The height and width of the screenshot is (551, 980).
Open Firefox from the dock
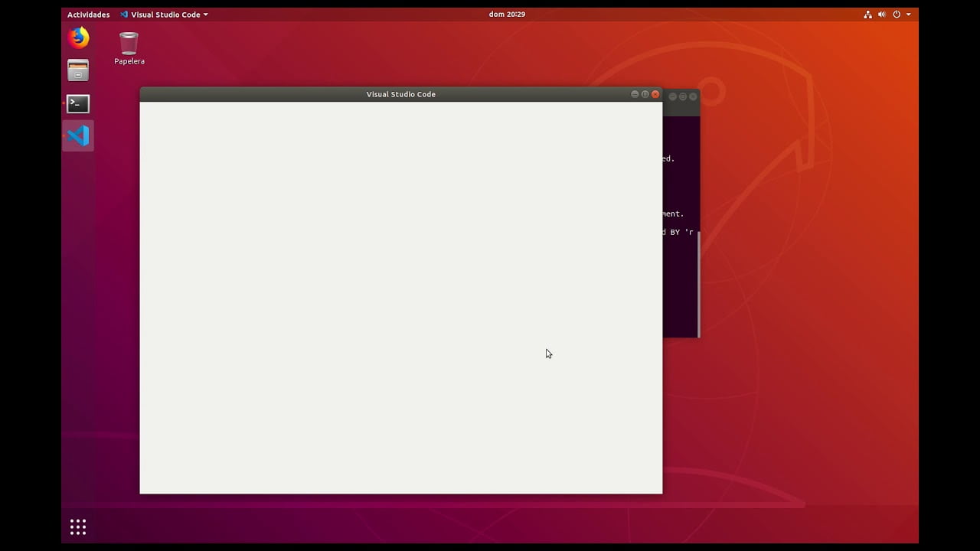coord(78,37)
